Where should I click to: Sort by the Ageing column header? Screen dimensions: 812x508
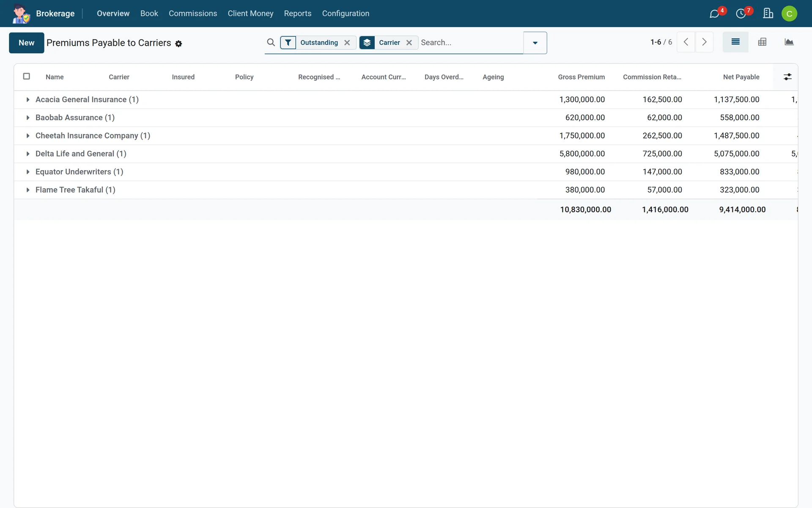(x=493, y=77)
